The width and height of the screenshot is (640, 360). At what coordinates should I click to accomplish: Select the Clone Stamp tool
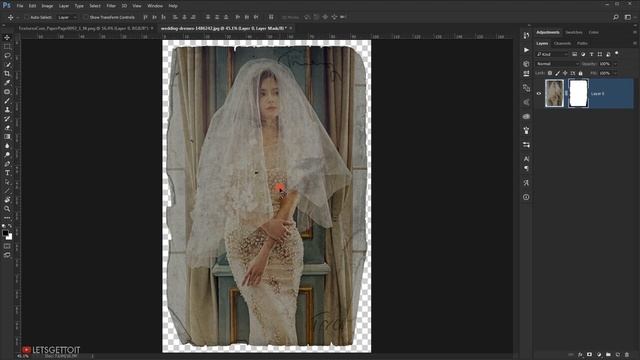[7, 110]
